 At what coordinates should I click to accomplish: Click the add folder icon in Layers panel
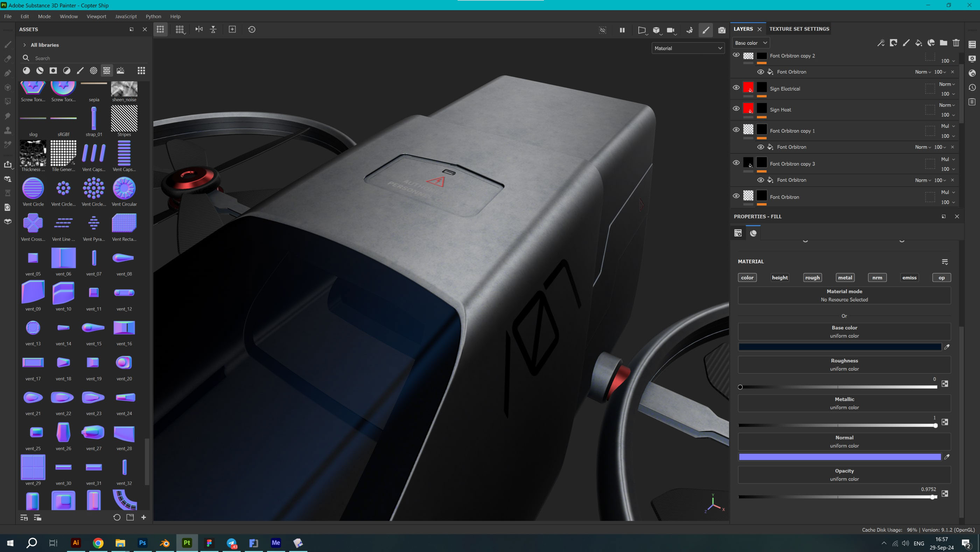click(x=944, y=43)
